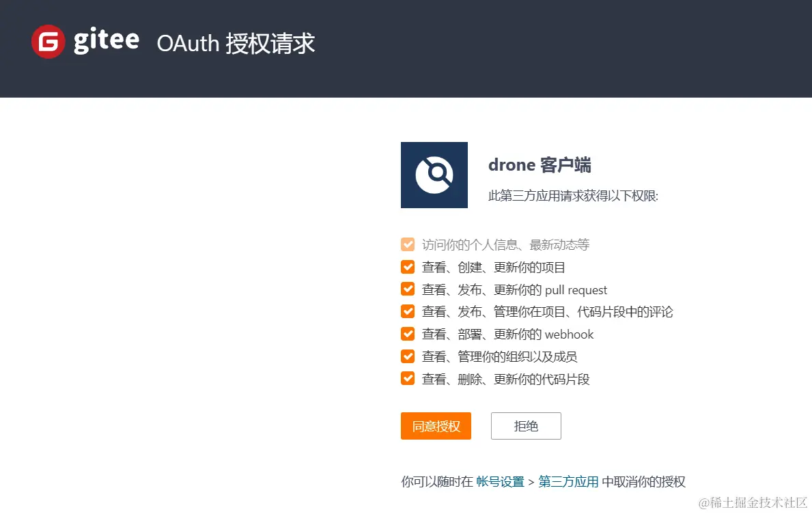The height and width of the screenshot is (514, 812).
Task: Uncheck the code snippets permission checkbox
Action: (408, 379)
